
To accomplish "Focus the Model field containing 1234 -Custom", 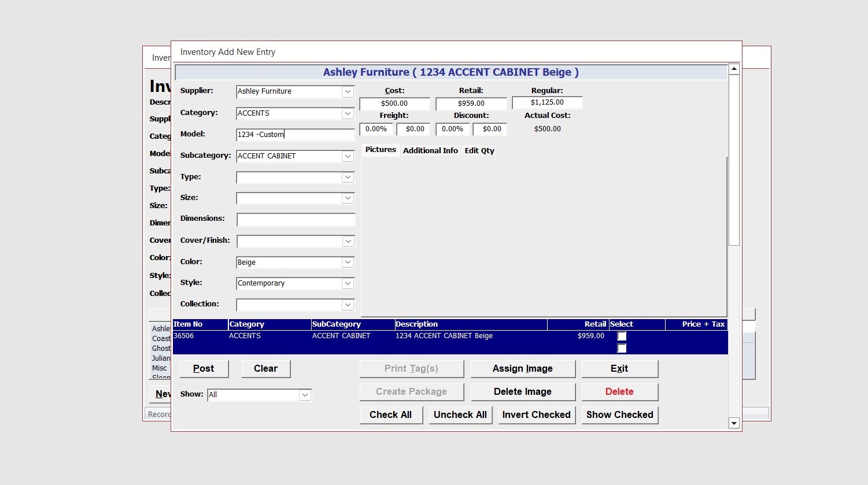I will (296, 135).
